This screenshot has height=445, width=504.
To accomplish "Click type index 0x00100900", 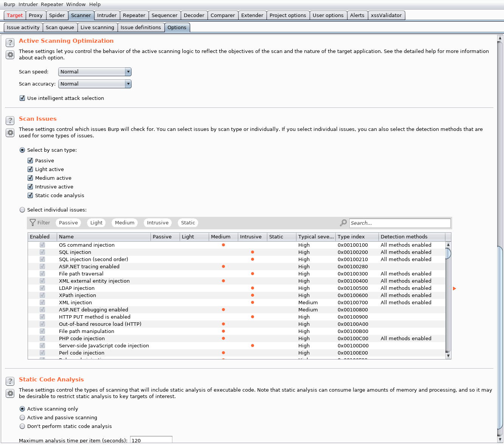I will (353, 317).
